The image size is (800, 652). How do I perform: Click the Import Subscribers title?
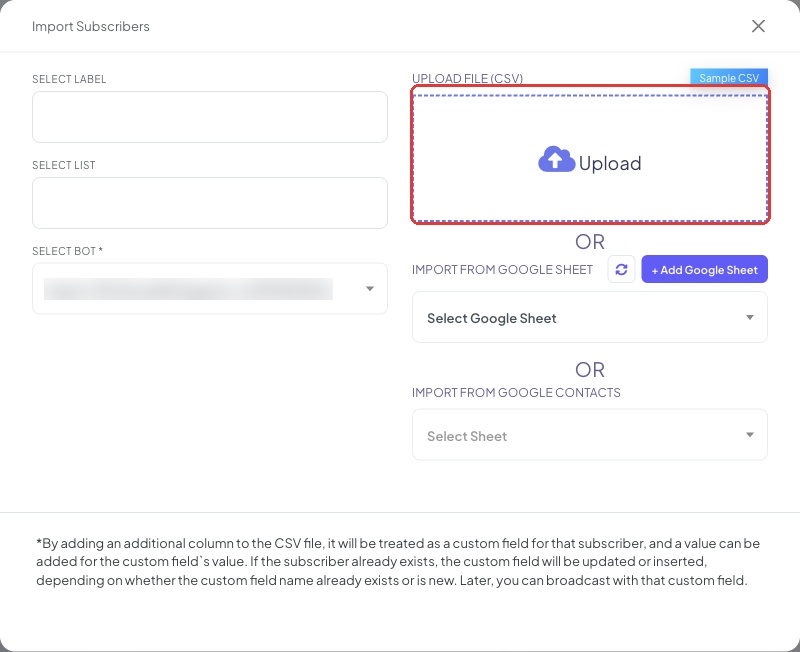coord(91,27)
